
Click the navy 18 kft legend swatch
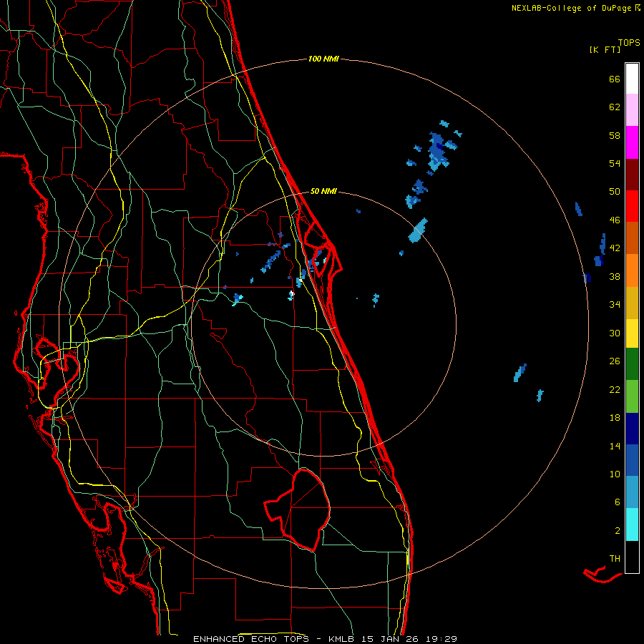tap(632, 429)
